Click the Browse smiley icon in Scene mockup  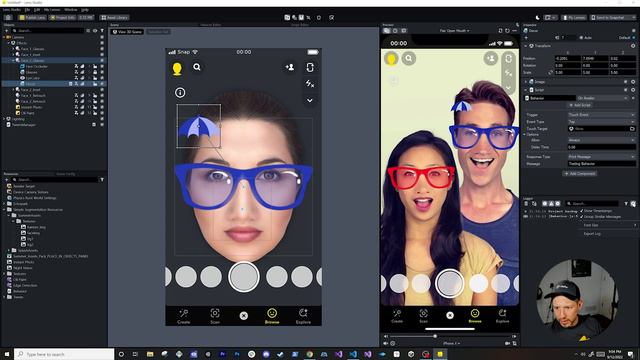coord(272,313)
